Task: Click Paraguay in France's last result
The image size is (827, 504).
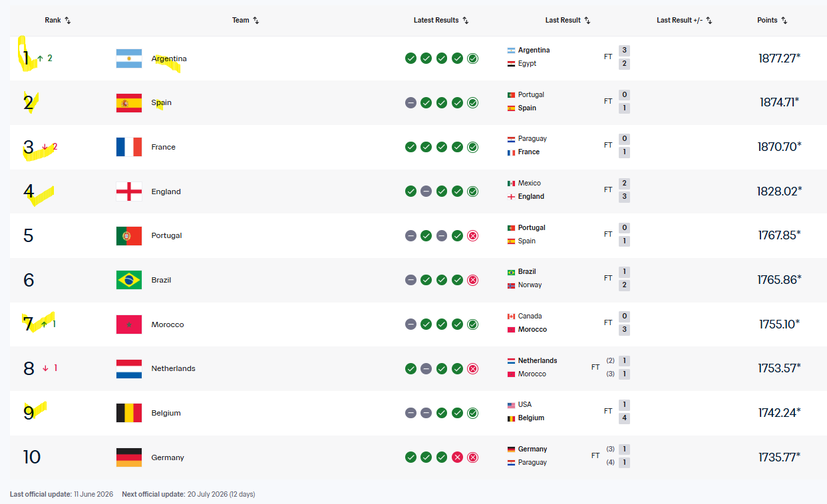Action: [532, 139]
